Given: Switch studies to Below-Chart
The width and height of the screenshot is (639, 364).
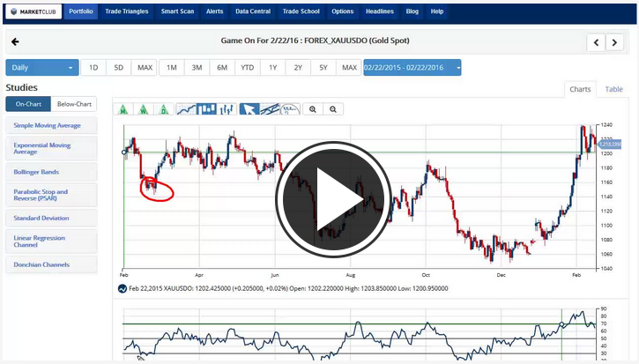Looking at the screenshot, I should pos(75,104).
